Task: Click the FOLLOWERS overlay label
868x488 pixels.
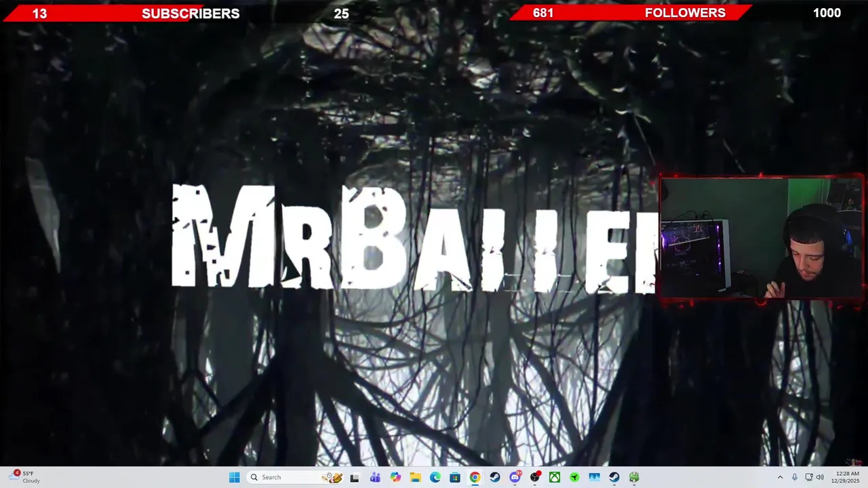Action: tap(685, 13)
